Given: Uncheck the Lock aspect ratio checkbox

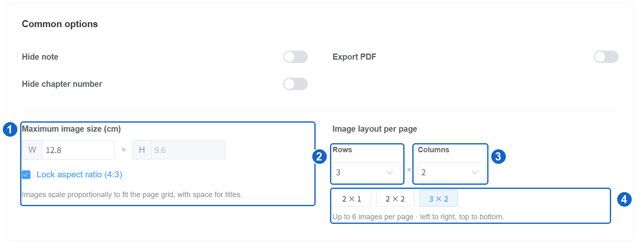Looking at the screenshot, I should tap(26, 175).
